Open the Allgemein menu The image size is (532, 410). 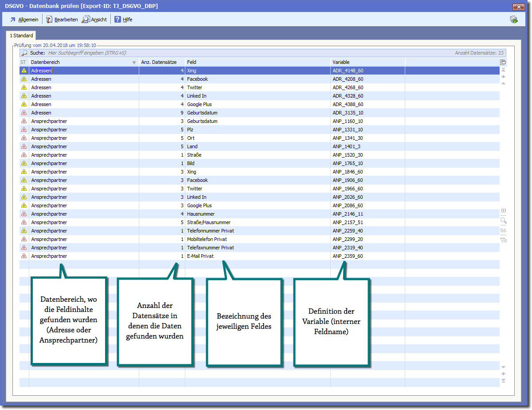click(24, 20)
